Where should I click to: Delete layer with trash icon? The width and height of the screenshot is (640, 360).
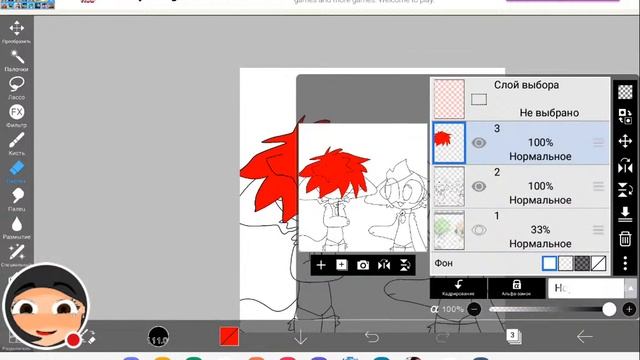(x=625, y=239)
